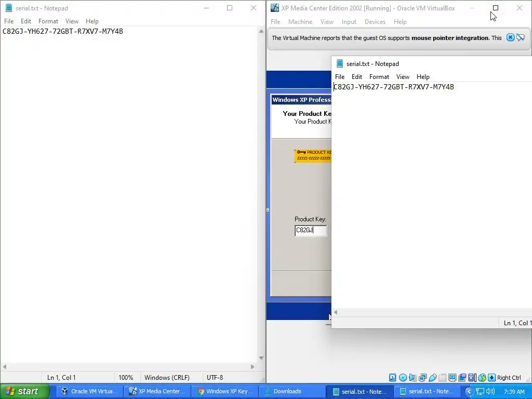The image size is (532, 399).
Task: Click the notepad icon in left Notepad title bar
Action: (9, 8)
